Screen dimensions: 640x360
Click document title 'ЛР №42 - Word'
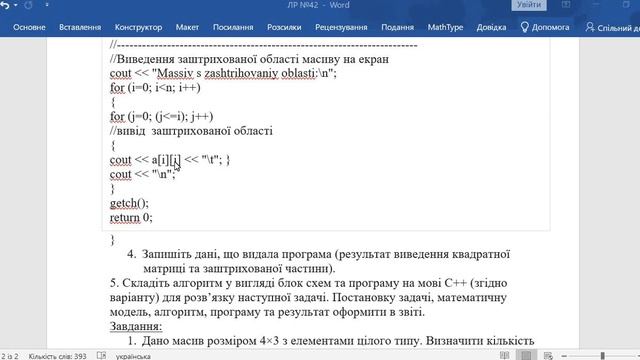pos(318,5)
